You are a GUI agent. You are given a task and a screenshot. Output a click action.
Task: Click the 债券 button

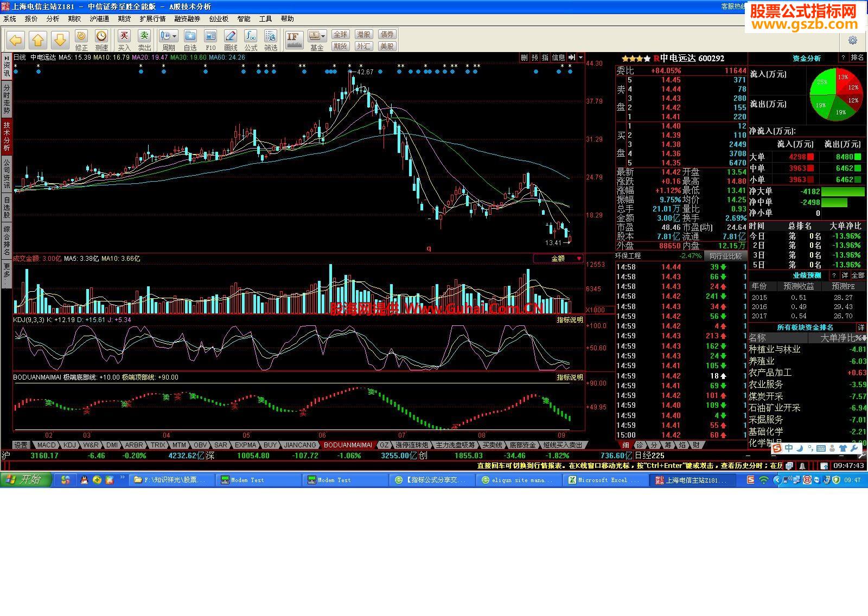[387, 34]
